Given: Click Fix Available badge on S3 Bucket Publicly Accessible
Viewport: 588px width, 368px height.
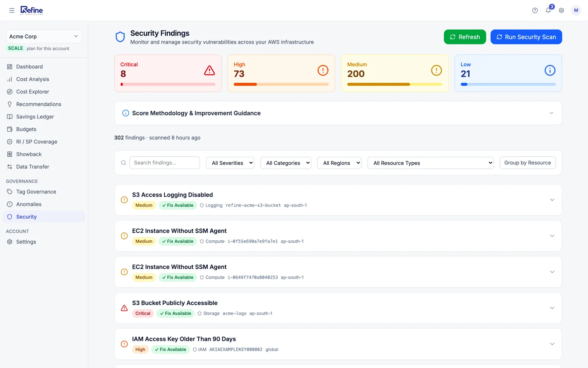Looking at the screenshot, I should (x=176, y=314).
